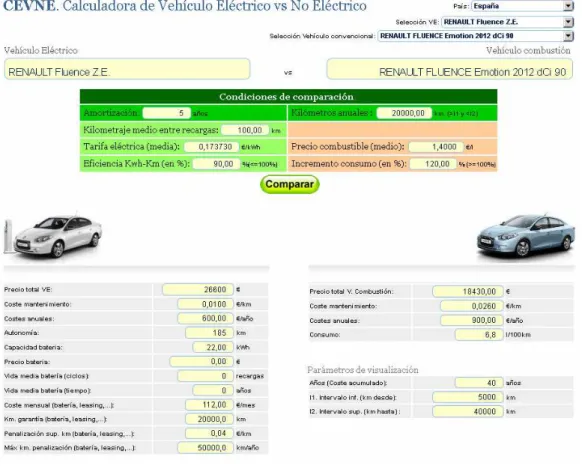Click the Penalización sup. km field
582x472 pixels.
(209, 433)
